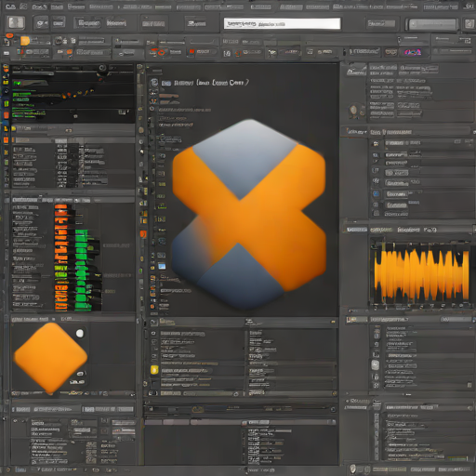Screen dimensions: 476x476
Task: Open the orange diamond preview thumbnail
Action: [x=50, y=358]
